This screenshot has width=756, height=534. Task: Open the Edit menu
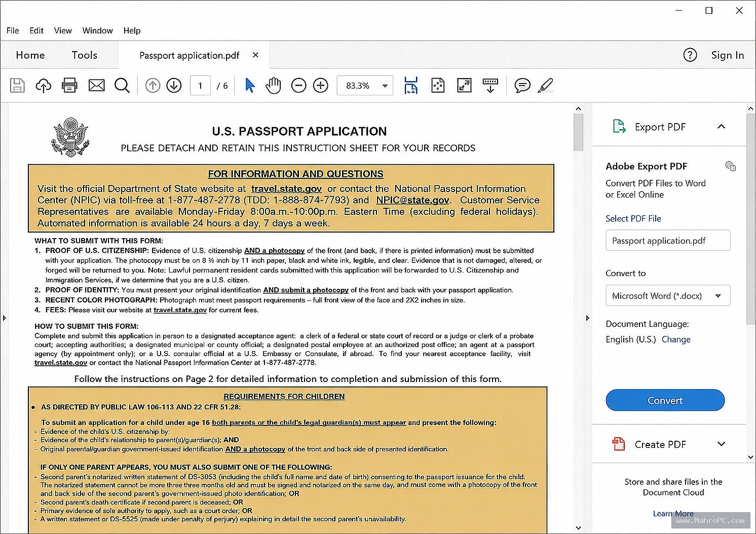[x=36, y=30]
